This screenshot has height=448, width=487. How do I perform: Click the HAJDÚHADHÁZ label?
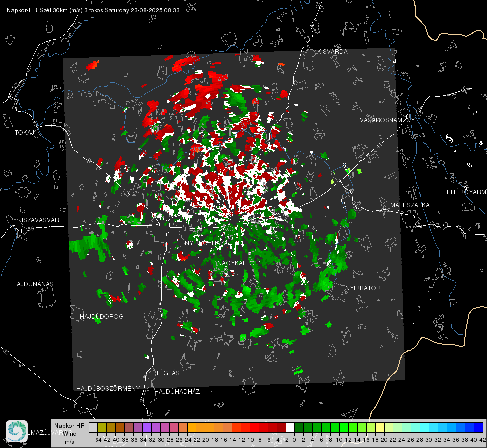[x=177, y=391]
